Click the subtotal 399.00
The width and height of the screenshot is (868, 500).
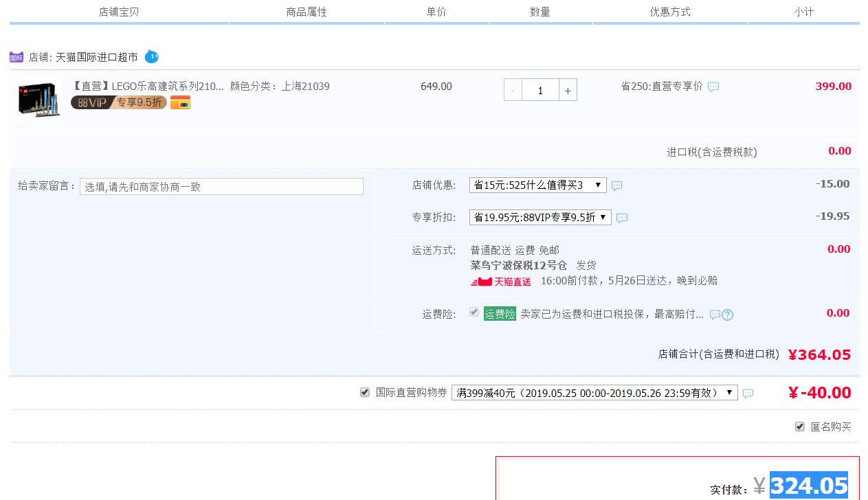(834, 86)
